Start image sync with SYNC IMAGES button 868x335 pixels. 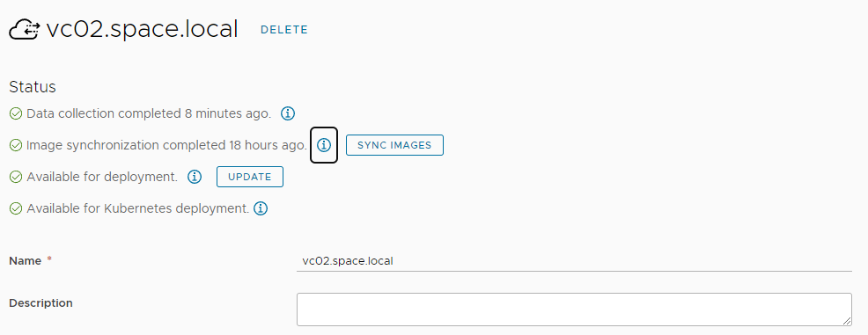394,145
